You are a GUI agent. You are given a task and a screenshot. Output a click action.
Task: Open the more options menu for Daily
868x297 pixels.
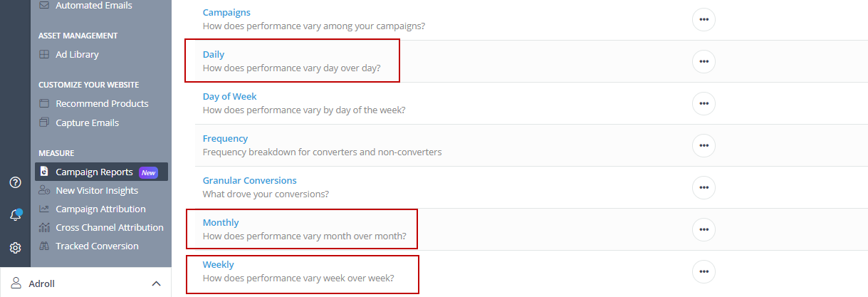coord(704,61)
